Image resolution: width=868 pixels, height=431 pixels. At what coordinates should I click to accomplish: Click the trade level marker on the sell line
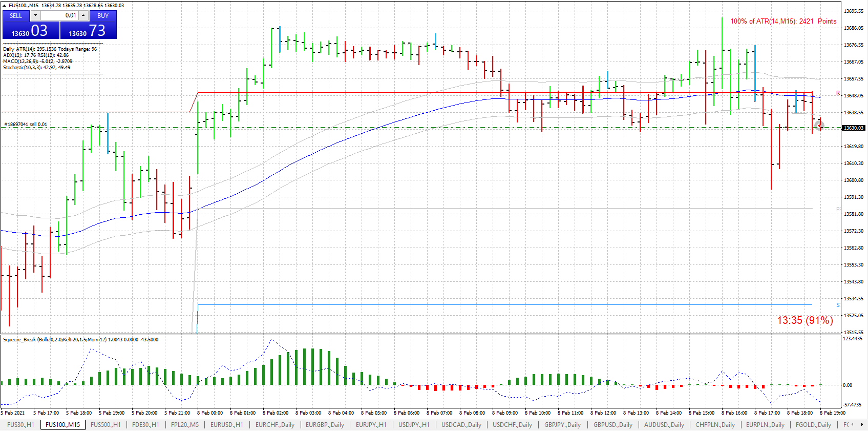pos(819,126)
